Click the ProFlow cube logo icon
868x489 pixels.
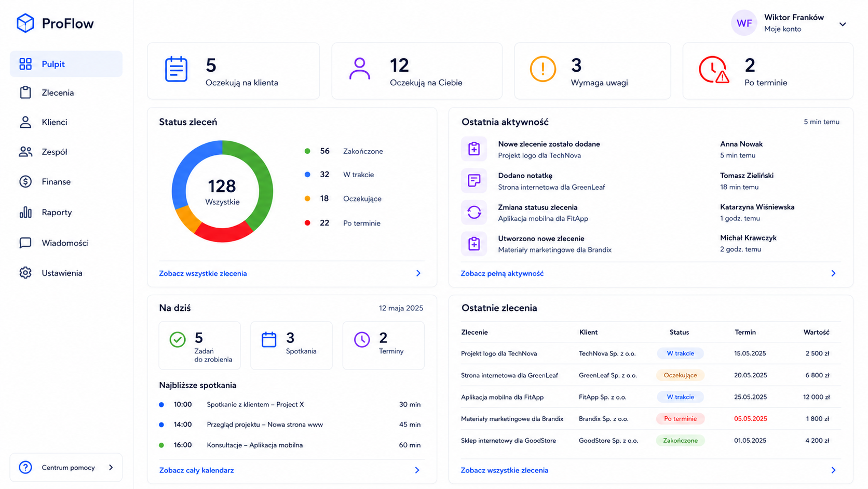(x=25, y=23)
